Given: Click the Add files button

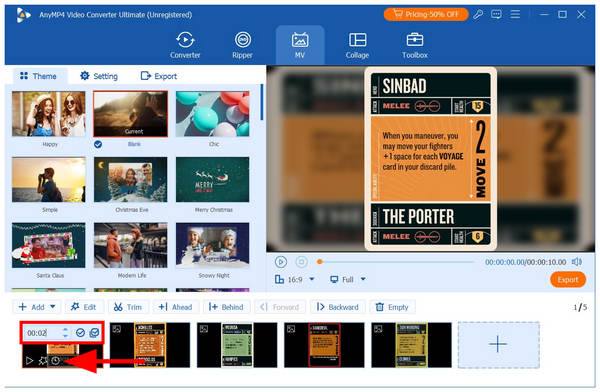Looking at the screenshot, I should point(31,307).
